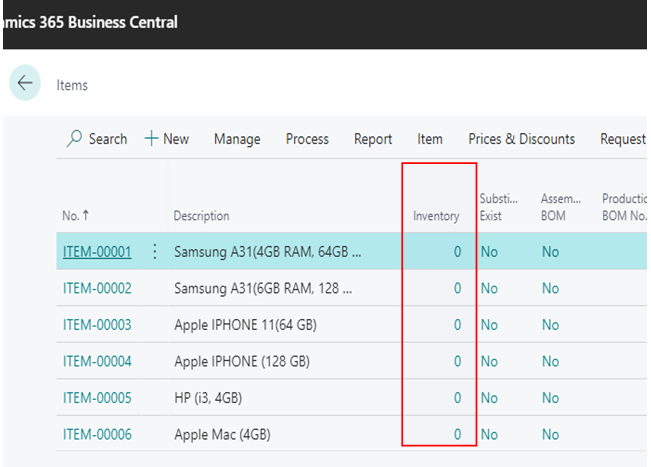Open the Item menu
The image size is (651, 467).
430,139
